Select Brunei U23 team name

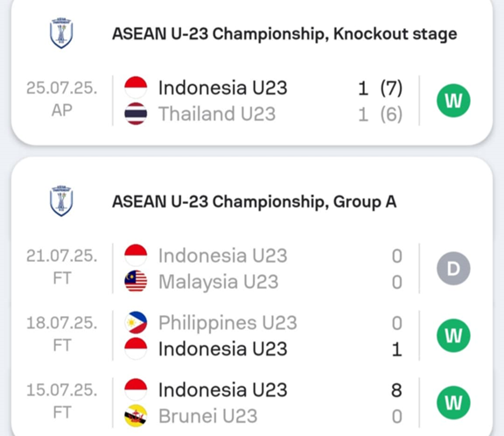(x=208, y=416)
